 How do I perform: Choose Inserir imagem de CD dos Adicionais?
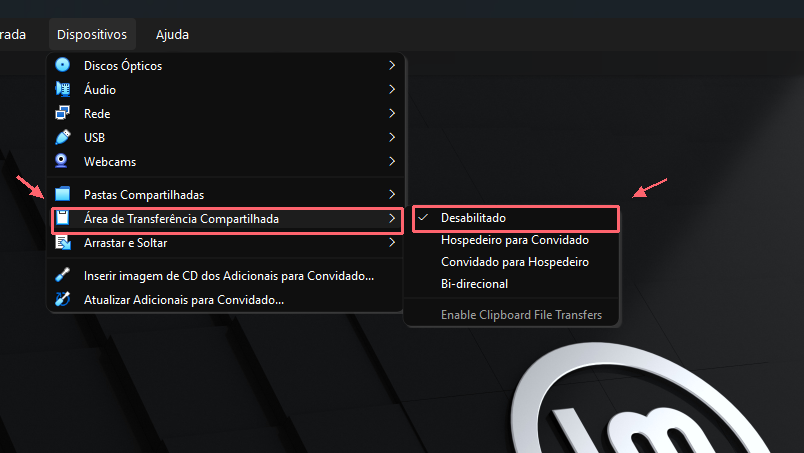(x=229, y=275)
